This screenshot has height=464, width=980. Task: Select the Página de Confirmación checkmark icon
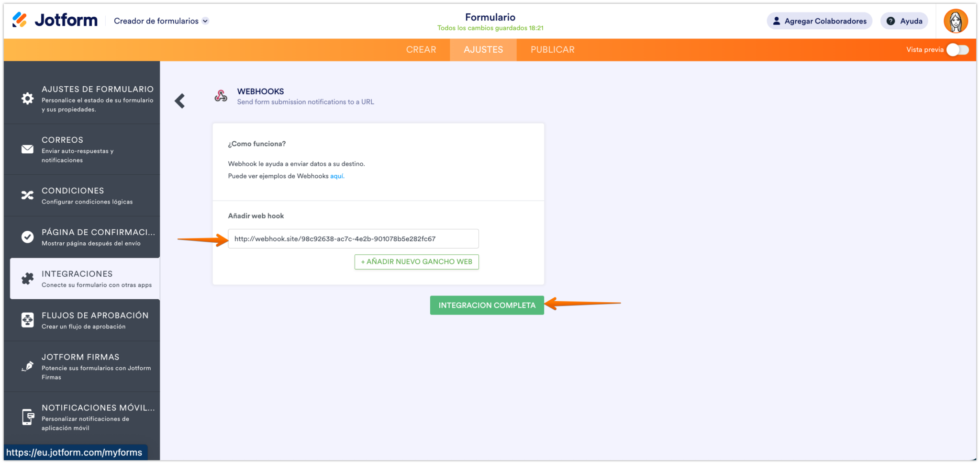(27, 237)
